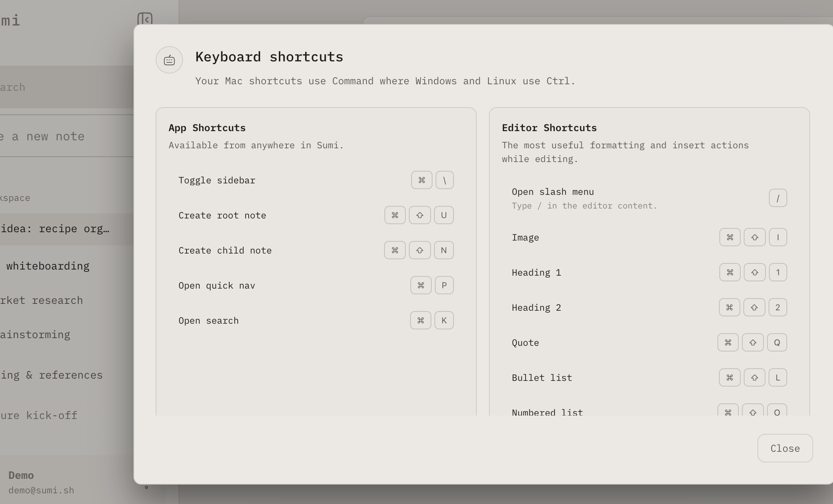Click the keyboard icon in the dialog header
This screenshot has height=504, width=833.
coord(169,59)
